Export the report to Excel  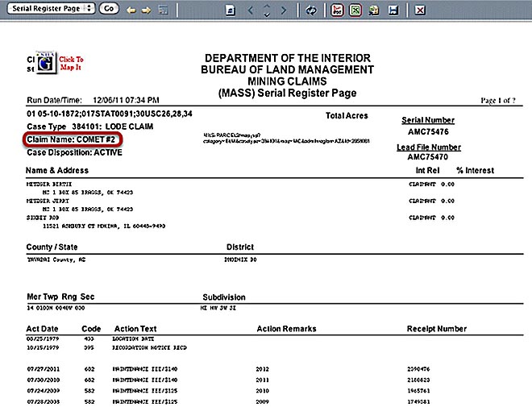(355, 10)
